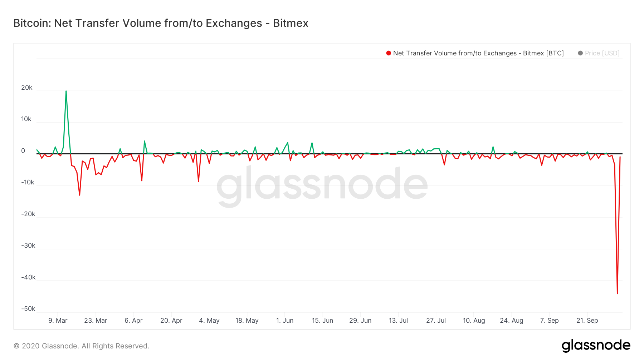The width and height of the screenshot is (644, 362).
Task: Click the glassnode watermark in chart center
Action: click(322, 186)
